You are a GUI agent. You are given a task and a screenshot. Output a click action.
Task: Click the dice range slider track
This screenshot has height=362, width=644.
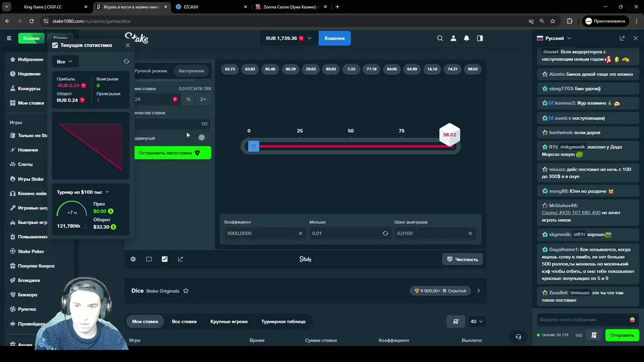pos(351,146)
